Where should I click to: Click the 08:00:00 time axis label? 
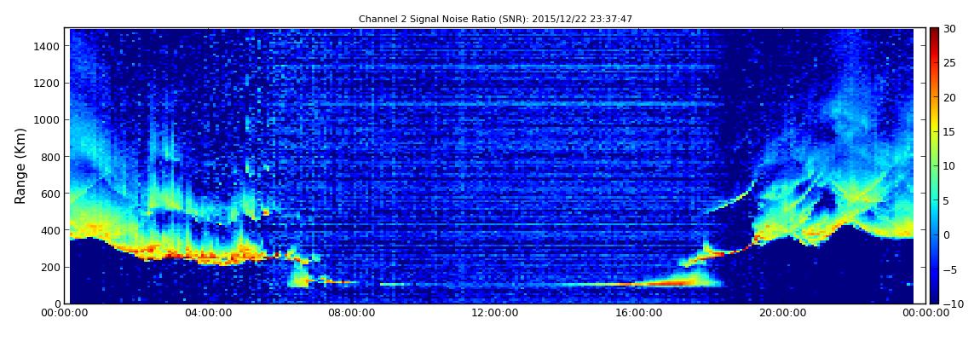coord(350,313)
